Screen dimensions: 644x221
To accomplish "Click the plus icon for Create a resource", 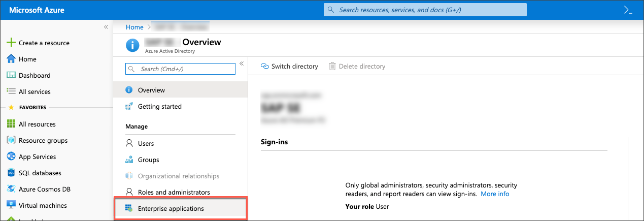I will (x=11, y=43).
